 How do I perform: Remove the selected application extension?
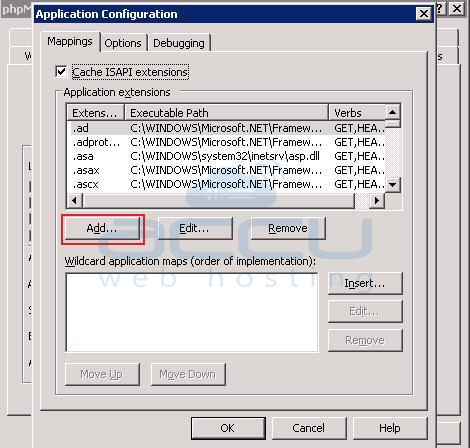[x=288, y=229]
